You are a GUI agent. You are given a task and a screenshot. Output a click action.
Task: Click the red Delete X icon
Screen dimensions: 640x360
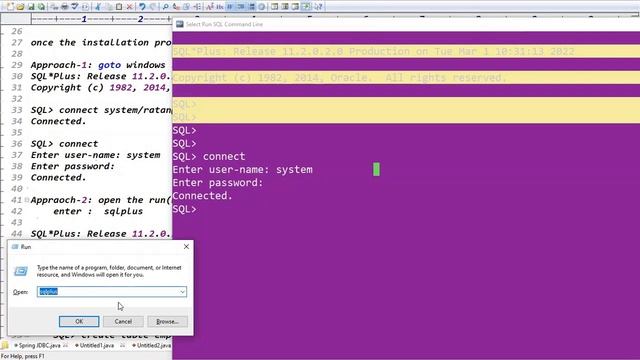pyautogui.click(x=129, y=7)
